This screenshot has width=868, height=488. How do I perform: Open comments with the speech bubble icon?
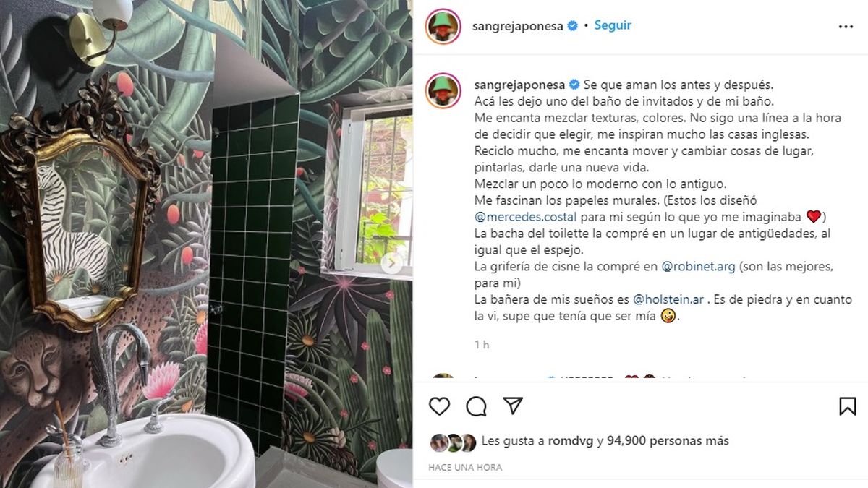click(x=476, y=406)
